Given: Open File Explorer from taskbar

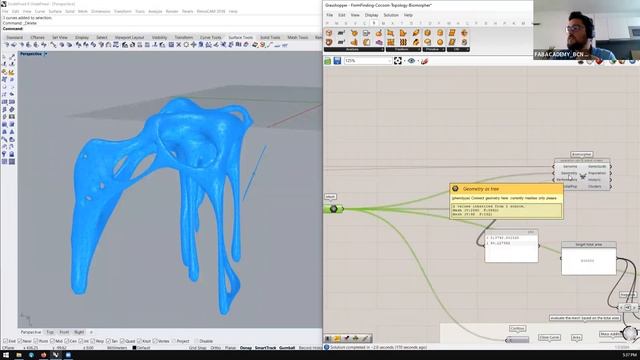Looking at the screenshot, I should (19, 355).
